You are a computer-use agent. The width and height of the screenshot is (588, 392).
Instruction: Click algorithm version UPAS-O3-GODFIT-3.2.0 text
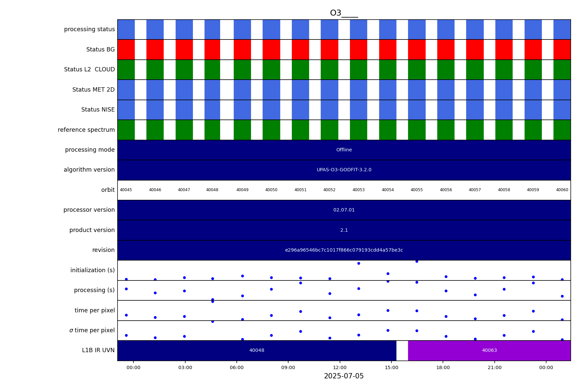click(344, 170)
